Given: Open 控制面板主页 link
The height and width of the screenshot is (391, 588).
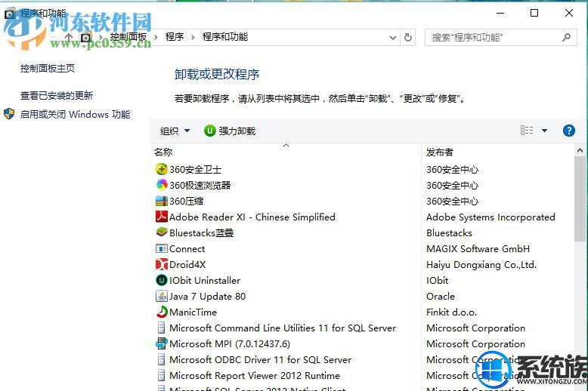Looking at the screenshot, I should pos(48,69).
